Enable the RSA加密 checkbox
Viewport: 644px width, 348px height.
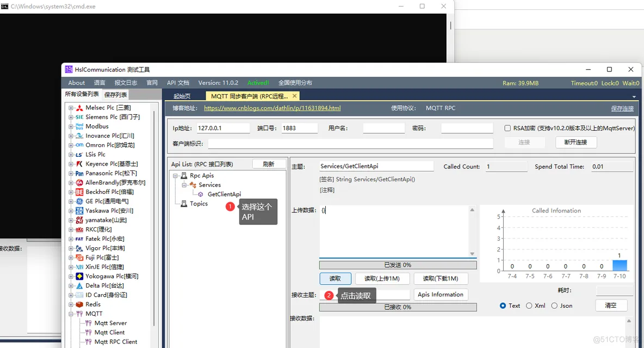coord(507,129)
